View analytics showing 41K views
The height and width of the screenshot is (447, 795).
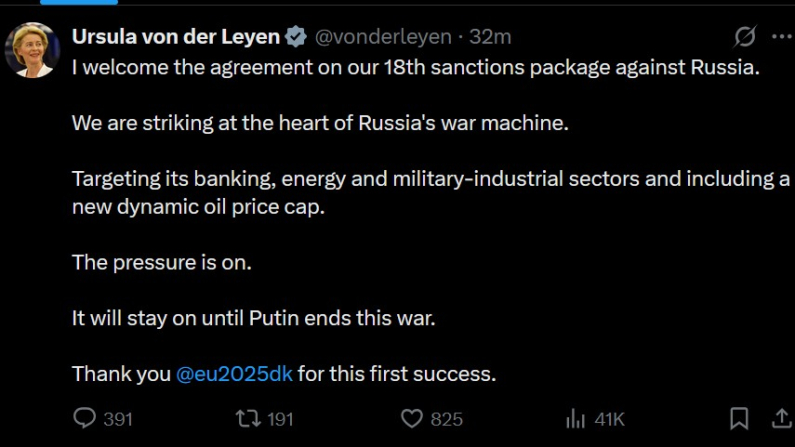(x=576, y=418)
